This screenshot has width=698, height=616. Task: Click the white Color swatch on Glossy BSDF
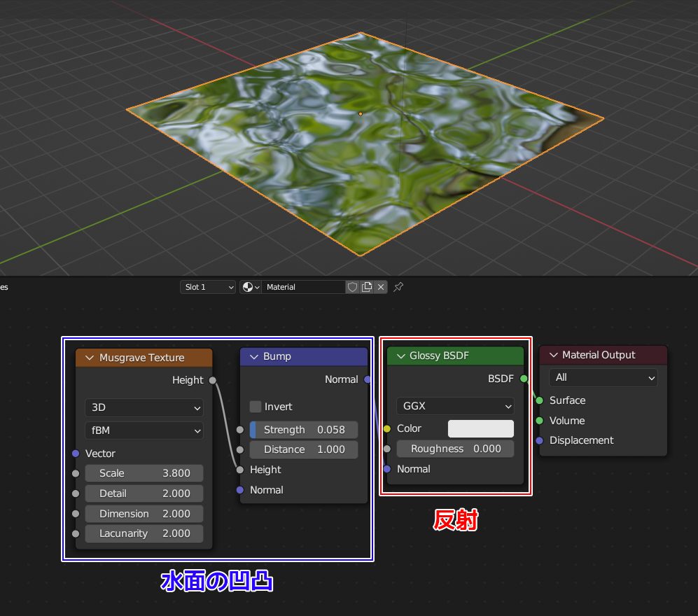[480, 428]
